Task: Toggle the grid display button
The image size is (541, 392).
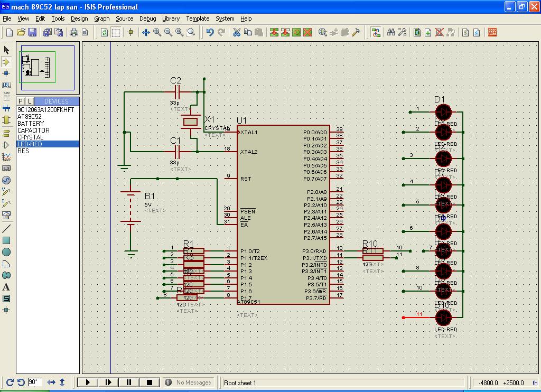Action: click(116, 33)
